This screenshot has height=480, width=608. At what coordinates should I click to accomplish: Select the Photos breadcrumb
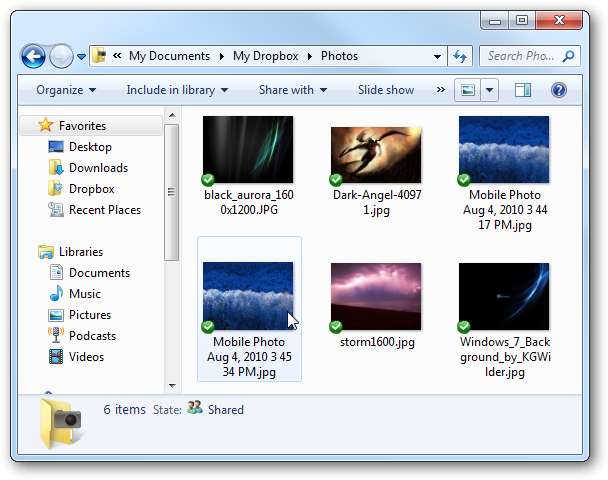click(339, 56)
